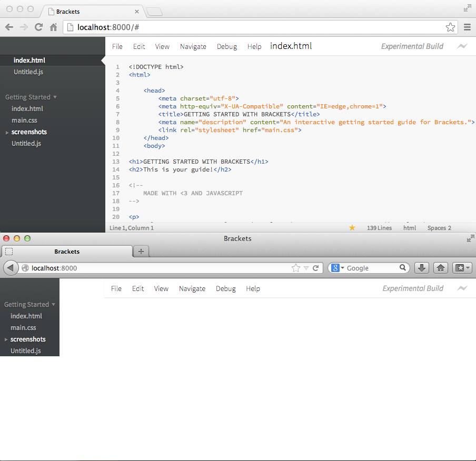Open Help menu in Chrome Brackets

(x=254, y=46)
